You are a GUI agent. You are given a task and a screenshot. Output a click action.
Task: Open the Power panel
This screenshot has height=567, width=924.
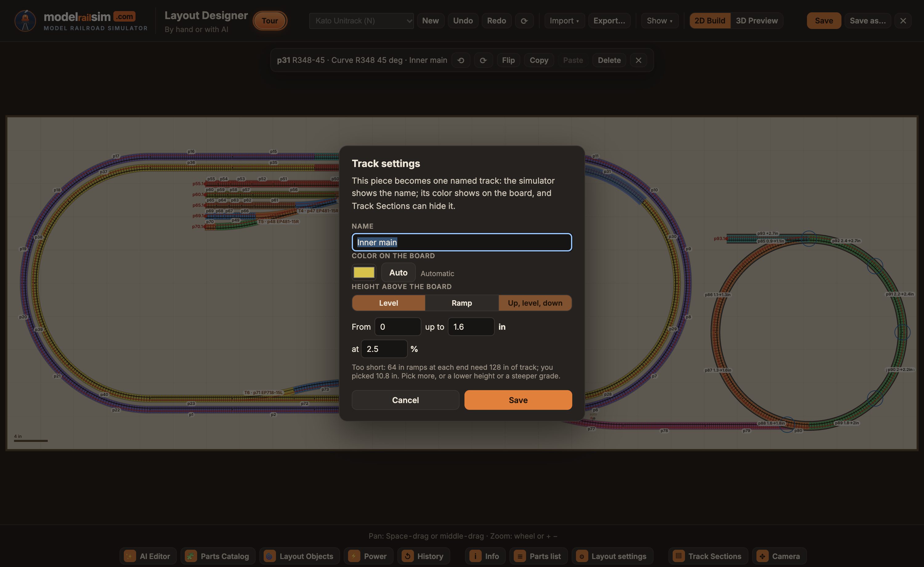click(368, 556)
